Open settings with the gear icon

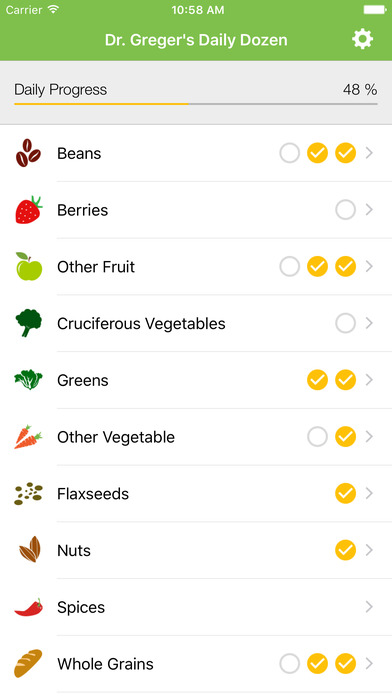[x=363, y=40]
